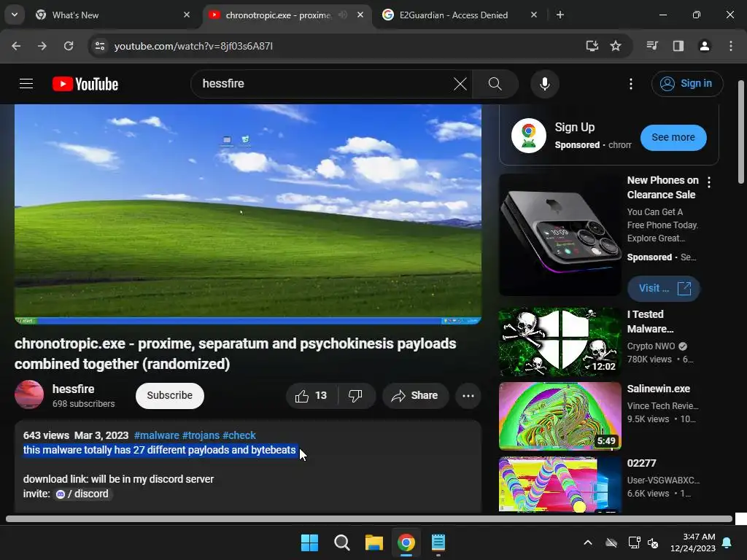Open the muted volume tray icon
The image size is (747, 560).
[x=653, y=542]
